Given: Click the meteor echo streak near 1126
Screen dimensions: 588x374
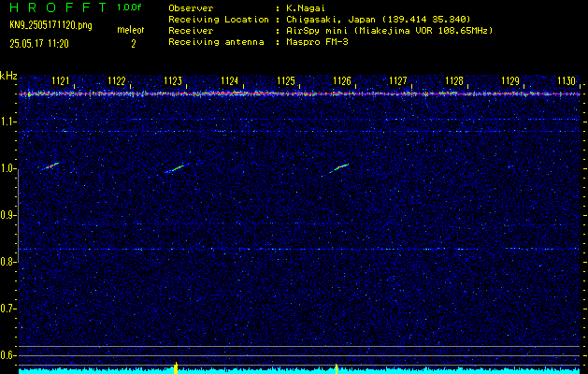Looking at the screenshot, I should tap(339, 167).
